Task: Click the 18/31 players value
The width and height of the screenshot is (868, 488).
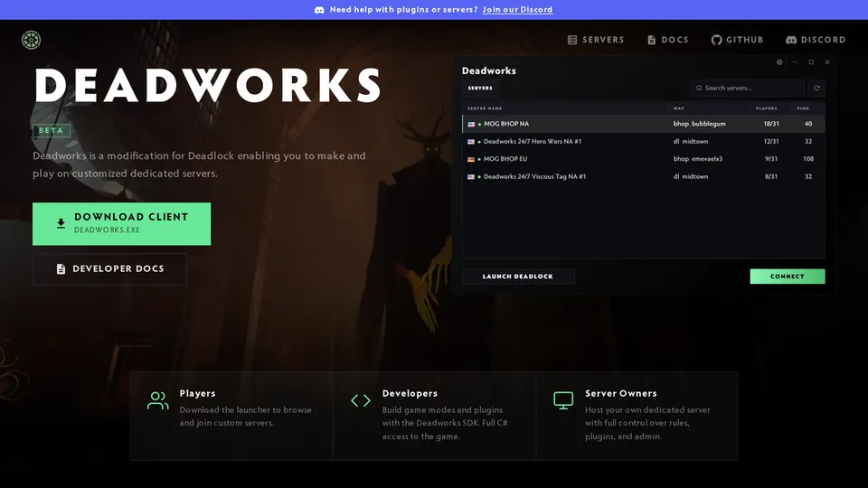Action: click(771, 124)
